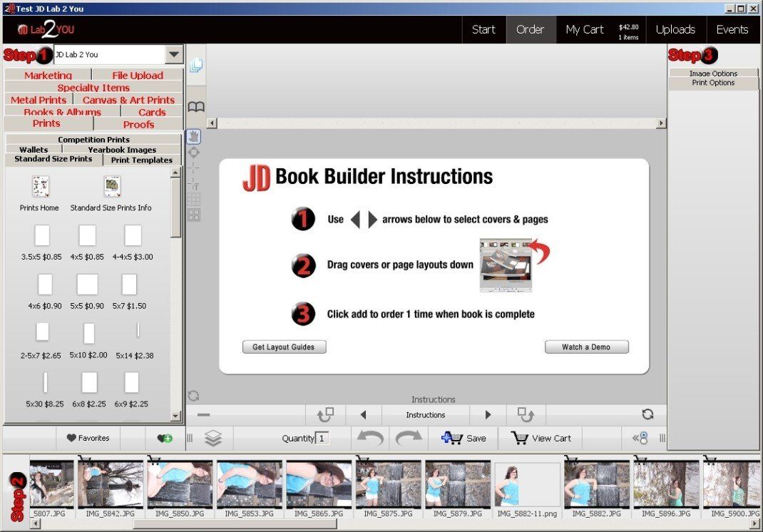Click the add to favorites heart-plus icon
This screenshot has width=763, height=532.
click(x=165, y=438)
